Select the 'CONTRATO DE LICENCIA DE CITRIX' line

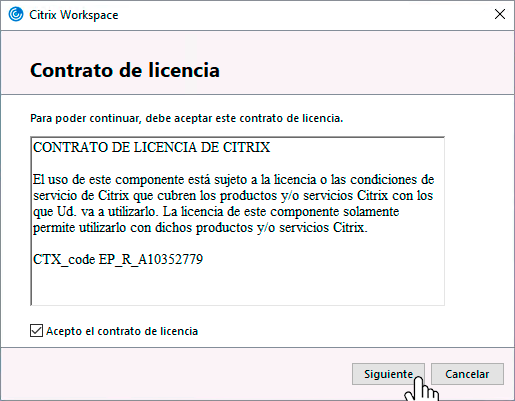point(151,147)
